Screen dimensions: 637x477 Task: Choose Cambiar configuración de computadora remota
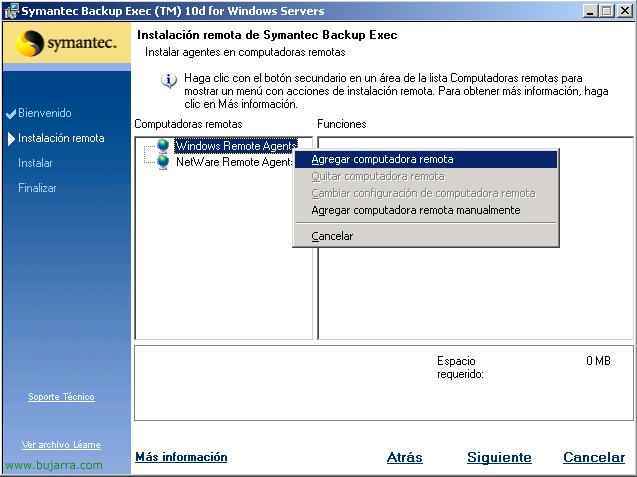point(425,193)
